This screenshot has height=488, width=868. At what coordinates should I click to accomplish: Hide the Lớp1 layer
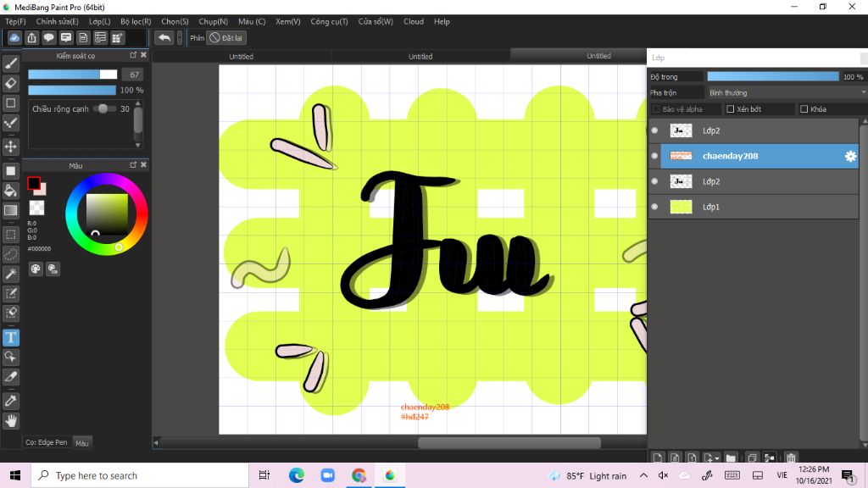pos(654,207)
